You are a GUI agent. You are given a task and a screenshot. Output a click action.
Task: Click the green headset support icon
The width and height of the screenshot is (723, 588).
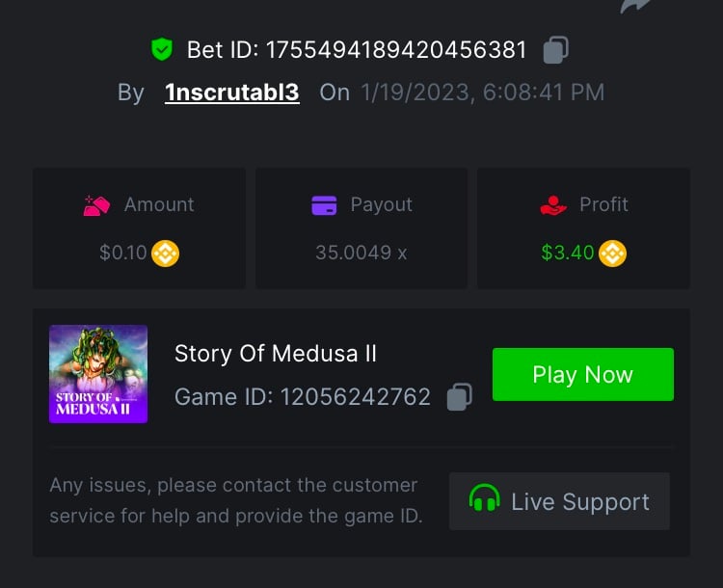[x=484, y=500]
